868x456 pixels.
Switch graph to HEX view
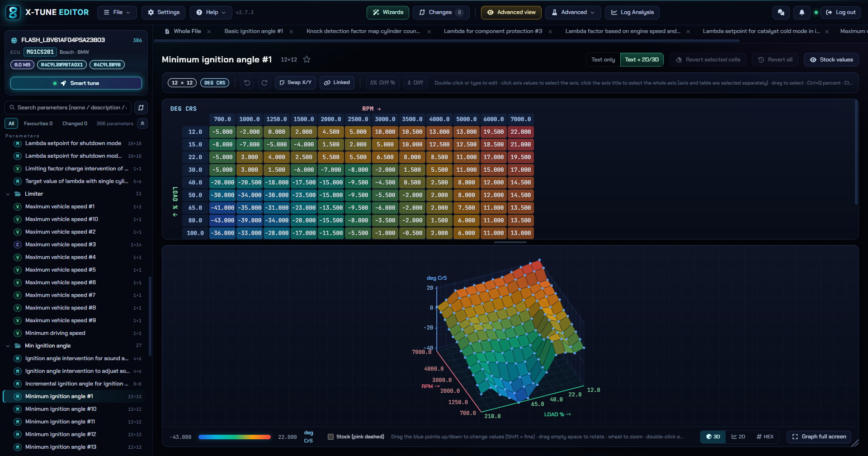click(x=765, y=437)
